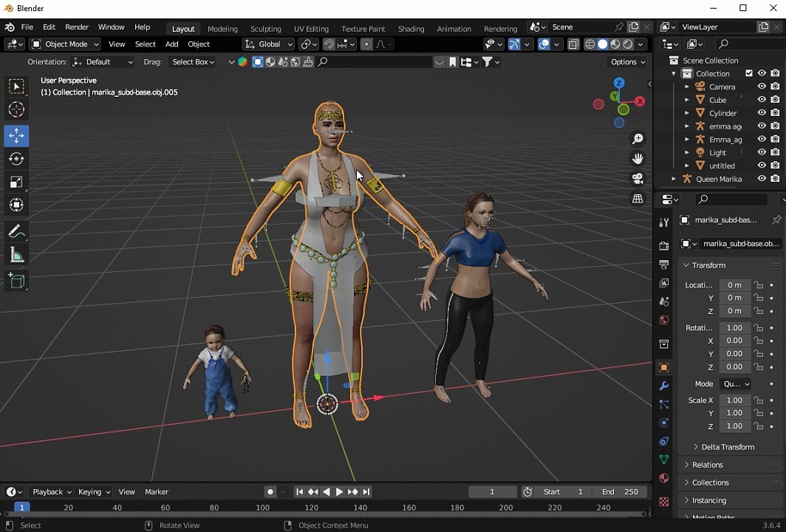The height and width of the screenshot is (532, 786).
Task: Activate the 3D Cursor tool
Action: (16, 109)
